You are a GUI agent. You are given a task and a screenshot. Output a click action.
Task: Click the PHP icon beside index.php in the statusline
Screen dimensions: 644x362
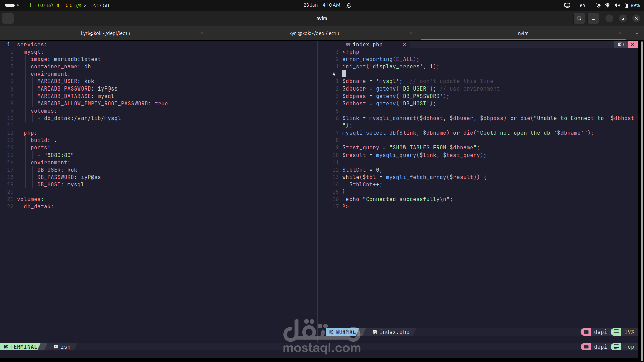[x=374, y=332]
